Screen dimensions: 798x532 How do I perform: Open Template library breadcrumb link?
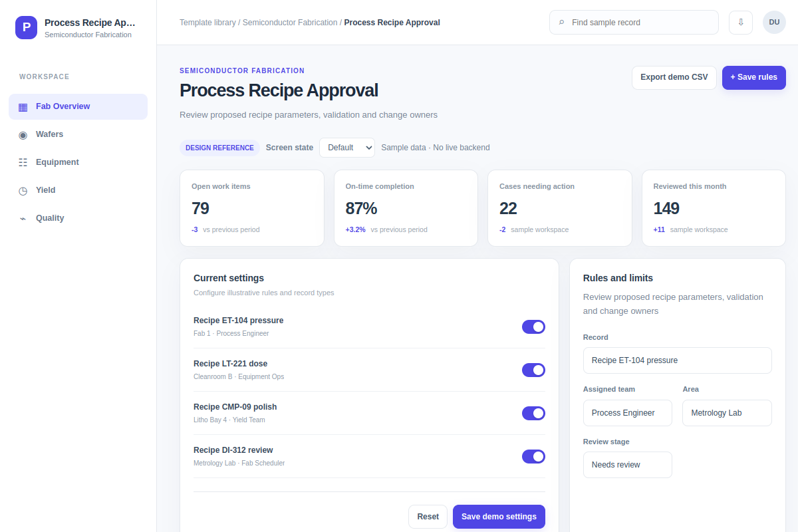pos(207,23)
